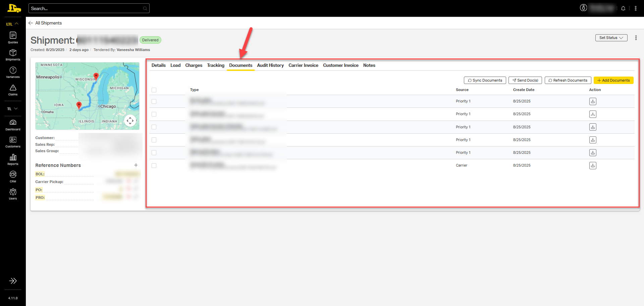This screenshot has height=306, width=644.
Task: Open the Claims section
Action: click(13, 90)
